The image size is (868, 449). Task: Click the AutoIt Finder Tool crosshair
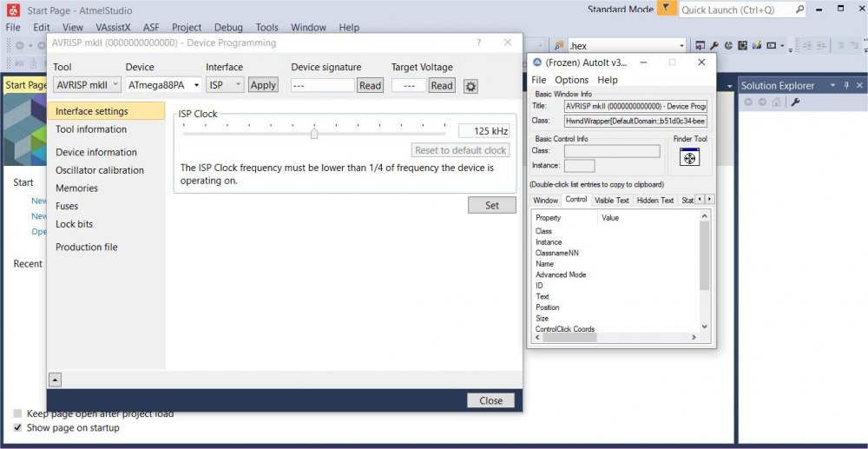pyautogui.click(x=689, y=157)
